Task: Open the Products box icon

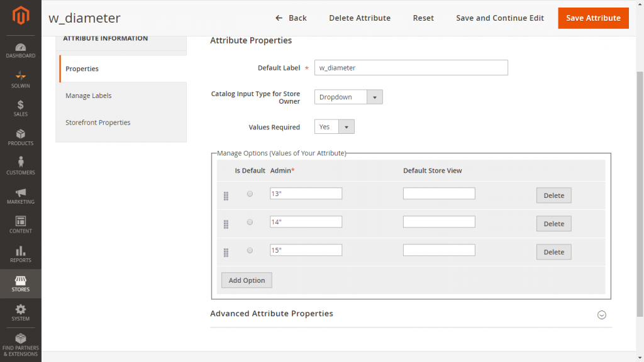Action: [21, 135]
